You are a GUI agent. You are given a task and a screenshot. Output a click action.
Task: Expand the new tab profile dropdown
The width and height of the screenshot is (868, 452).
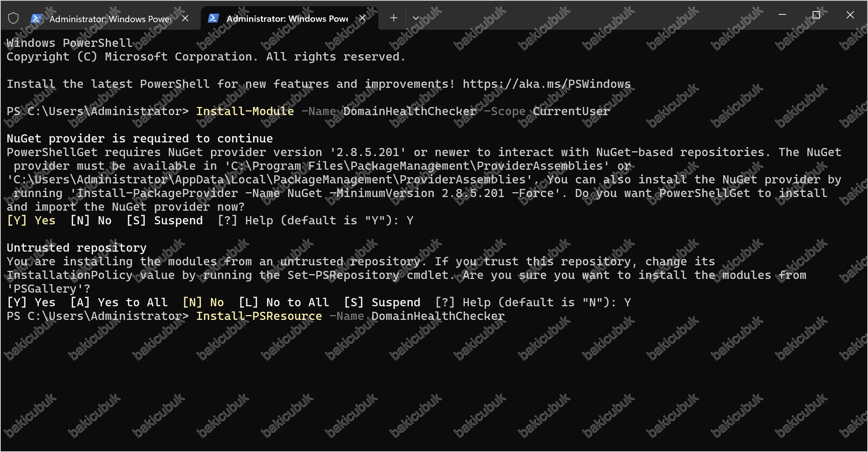[416, 18]
